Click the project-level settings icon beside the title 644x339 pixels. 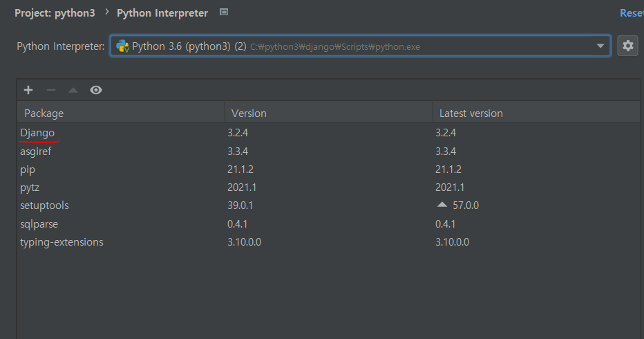pos(224,12)
